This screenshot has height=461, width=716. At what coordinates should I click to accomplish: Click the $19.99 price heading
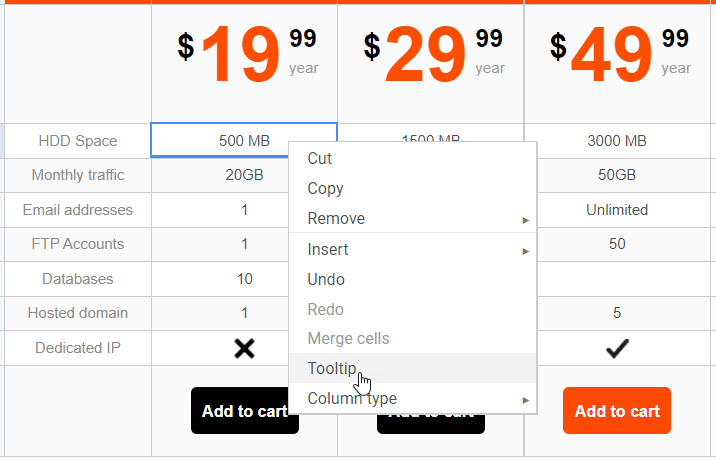[247, 55]
